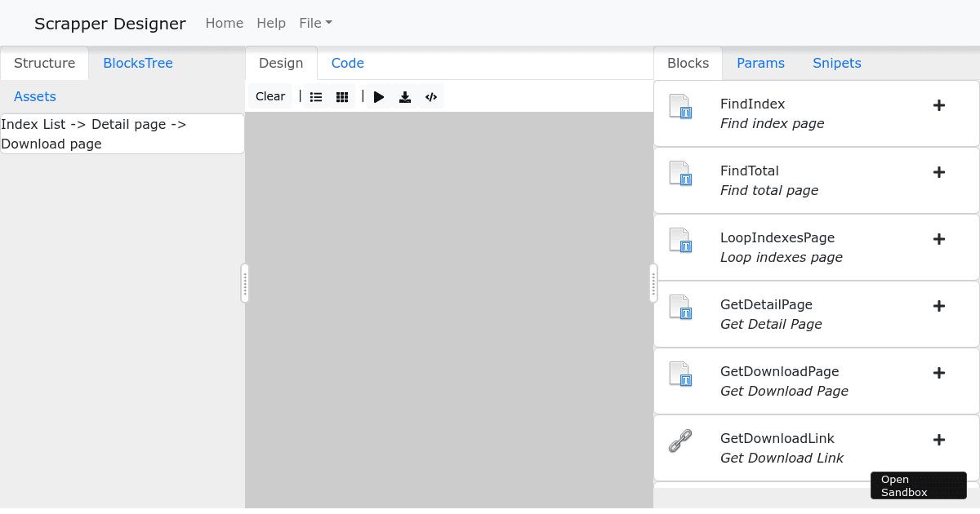Add the FindTotal block with its plus icon
Viewport: 980px width, 514px height.
point(939,172)
